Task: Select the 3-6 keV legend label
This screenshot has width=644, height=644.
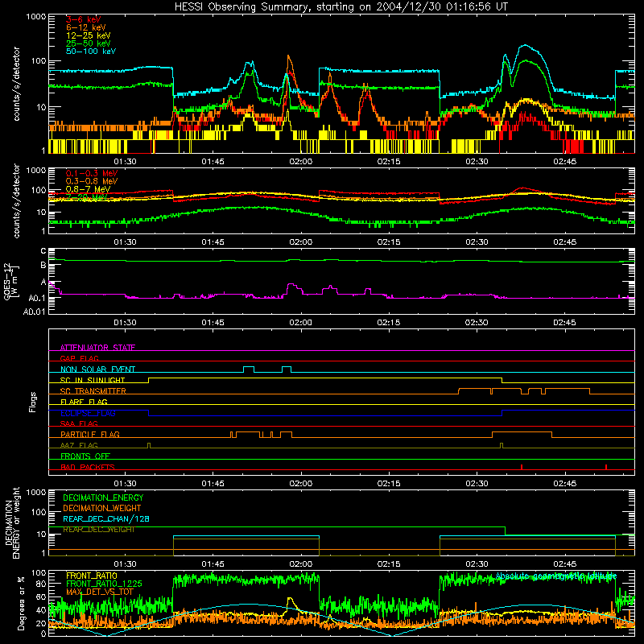Action: [84, 19]
